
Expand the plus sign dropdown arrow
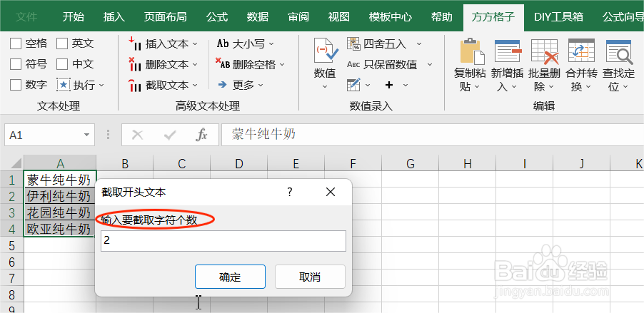coord(406,86)
